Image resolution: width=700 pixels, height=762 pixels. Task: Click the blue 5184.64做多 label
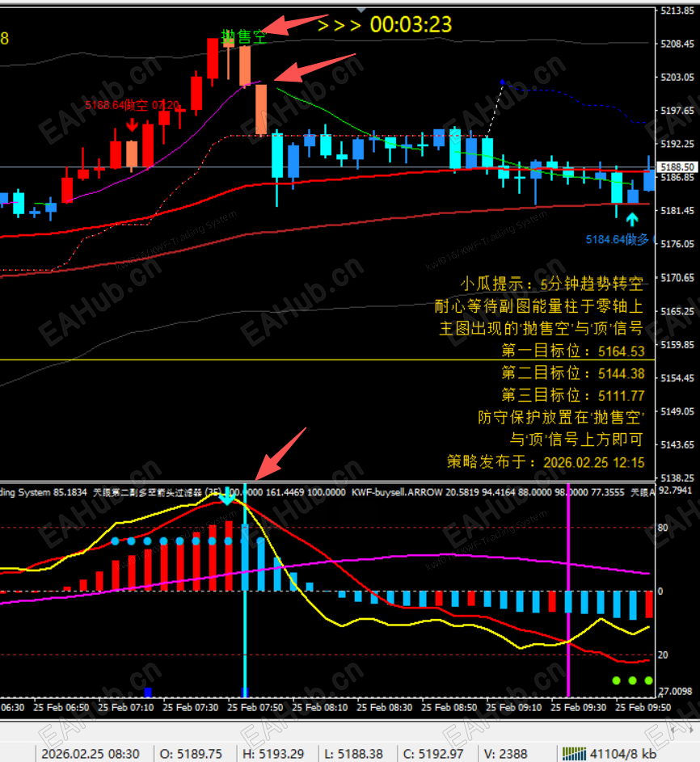pyautogui.click(x=618, y=239)
